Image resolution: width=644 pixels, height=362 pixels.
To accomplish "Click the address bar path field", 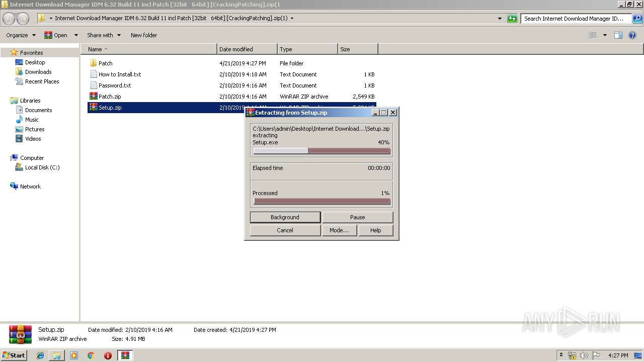I will (271, 19).
